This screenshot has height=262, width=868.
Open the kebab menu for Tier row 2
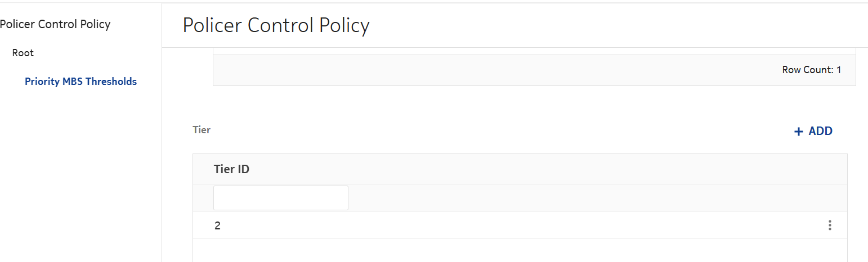coord(829,225)
